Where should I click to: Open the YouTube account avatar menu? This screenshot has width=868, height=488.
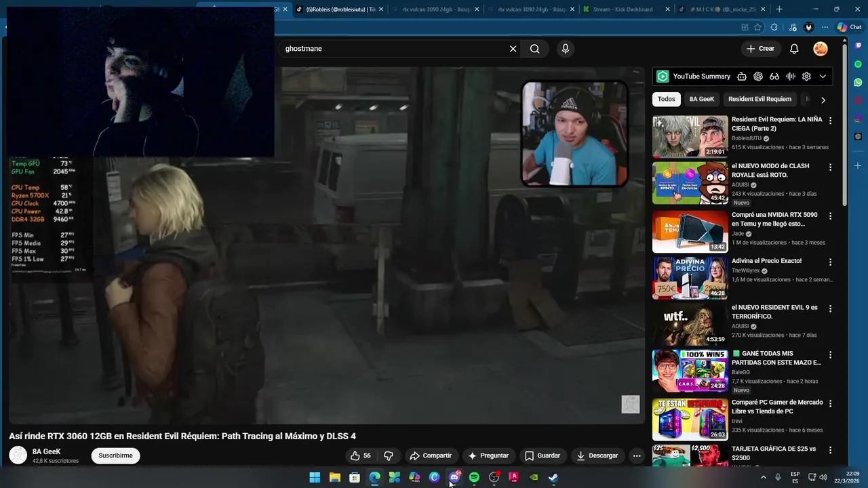[821, 49]
